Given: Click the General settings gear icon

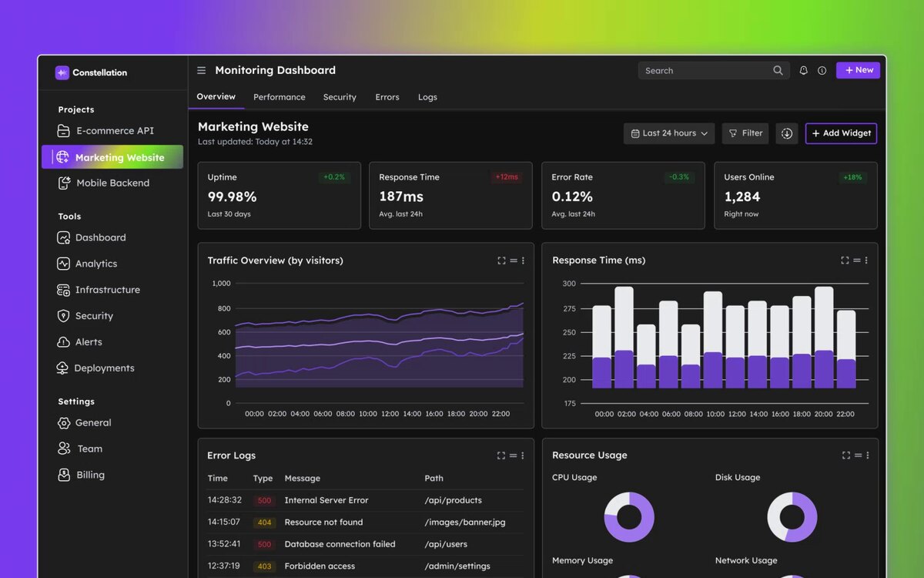Looking at the screenshot, I should tap(64, 423).
